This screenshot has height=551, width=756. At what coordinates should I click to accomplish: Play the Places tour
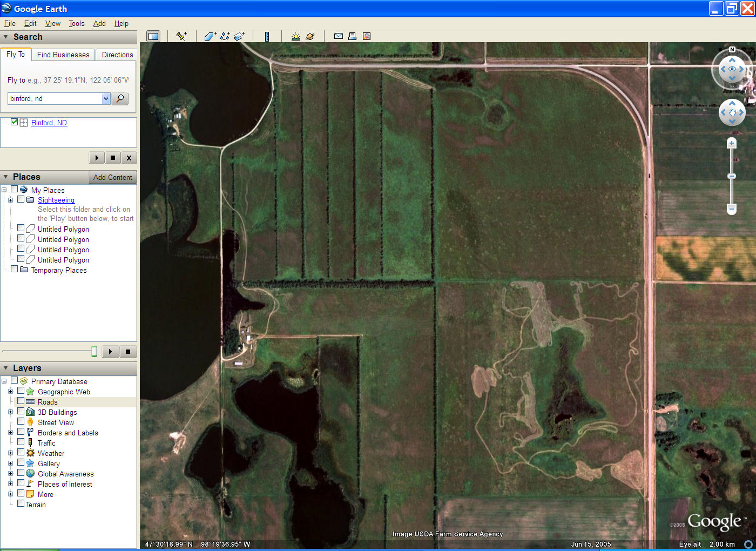tap(110, 352)
